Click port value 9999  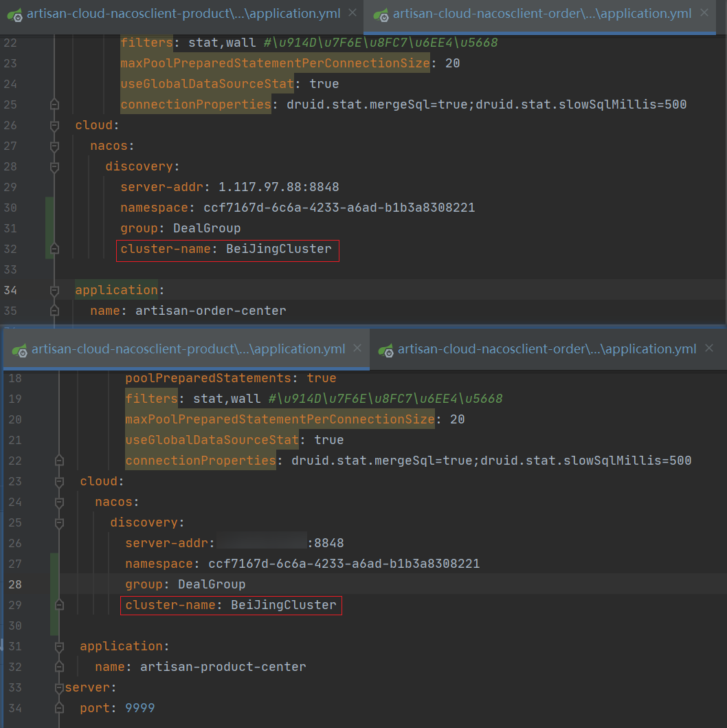[139, 708]
